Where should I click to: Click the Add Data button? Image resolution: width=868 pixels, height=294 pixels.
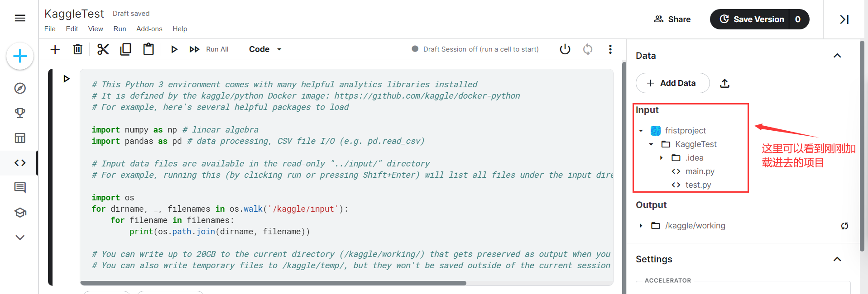(672, 83)
